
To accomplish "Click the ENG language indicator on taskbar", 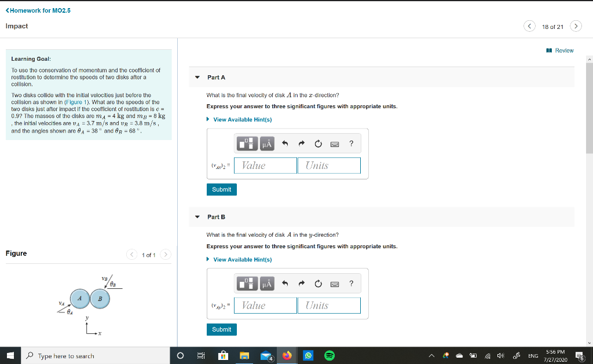I will coord(533,355).
